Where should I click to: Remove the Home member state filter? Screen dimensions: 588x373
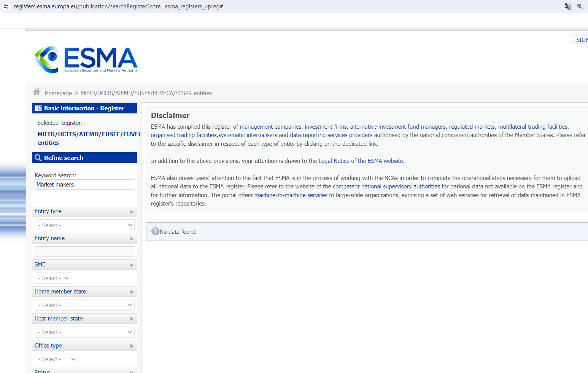point(132,292)
